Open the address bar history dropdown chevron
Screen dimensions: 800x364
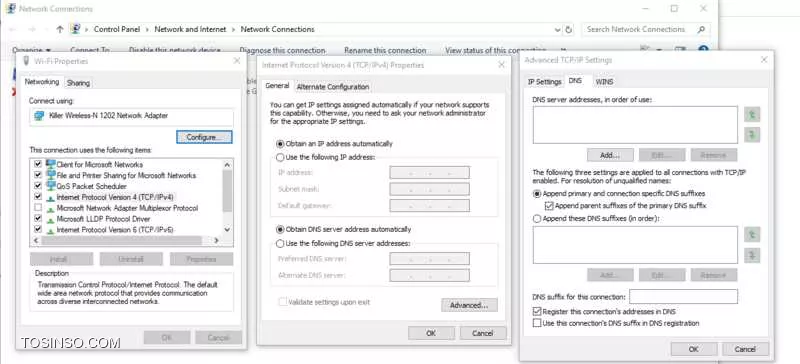tap(558, 30)
